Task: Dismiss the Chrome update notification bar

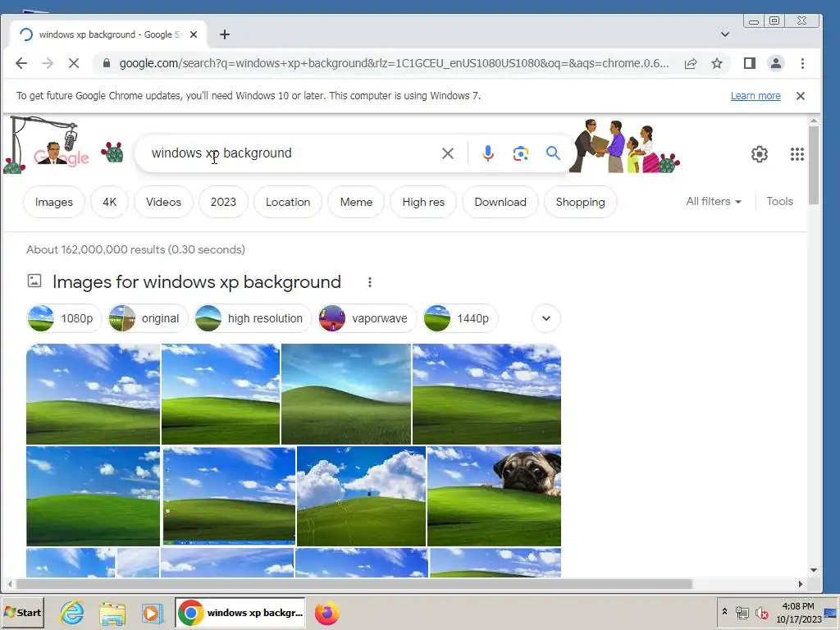Action: (801, 96)
